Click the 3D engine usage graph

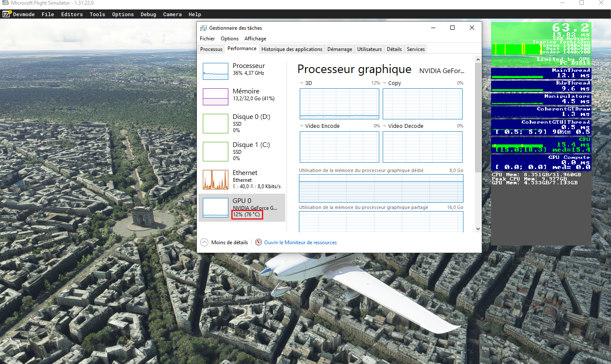(339, 104)
